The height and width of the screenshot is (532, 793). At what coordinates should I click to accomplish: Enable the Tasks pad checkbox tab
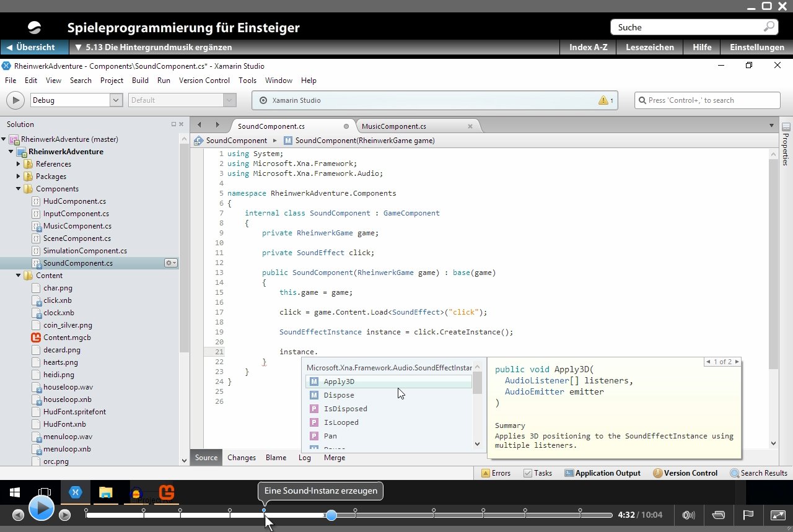537,473
